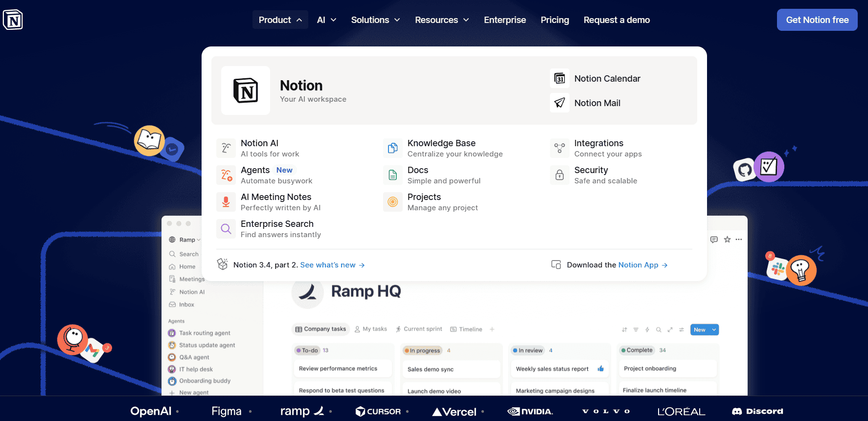868x421 pixels.
Task: Click the Integrations icon
Action: tap(560, 148)
